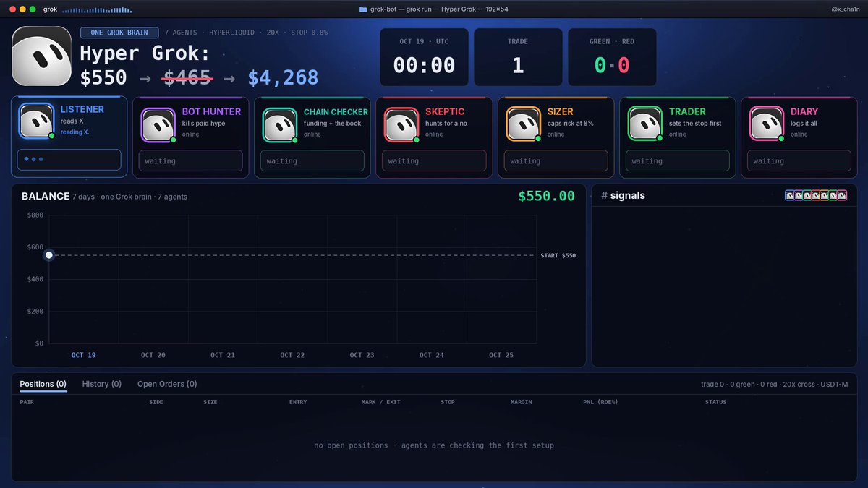Click Sizer's waiting status box
868x488 pixels.
[x=556, y=161]
